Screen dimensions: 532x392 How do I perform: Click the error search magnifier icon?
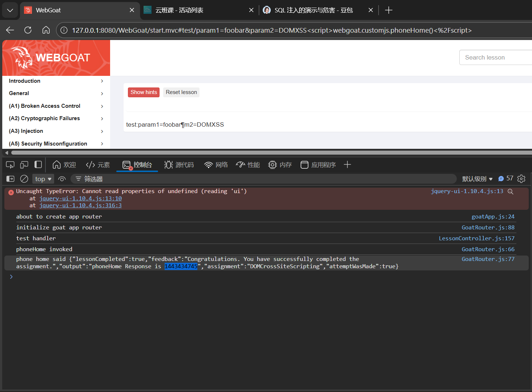point(511,192)
